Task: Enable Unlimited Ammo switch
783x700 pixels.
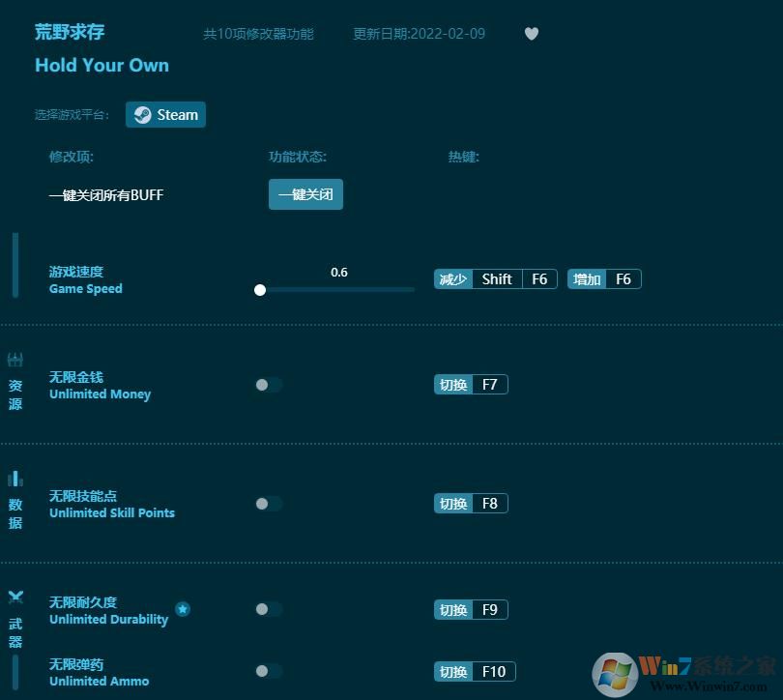Action: 269,671
